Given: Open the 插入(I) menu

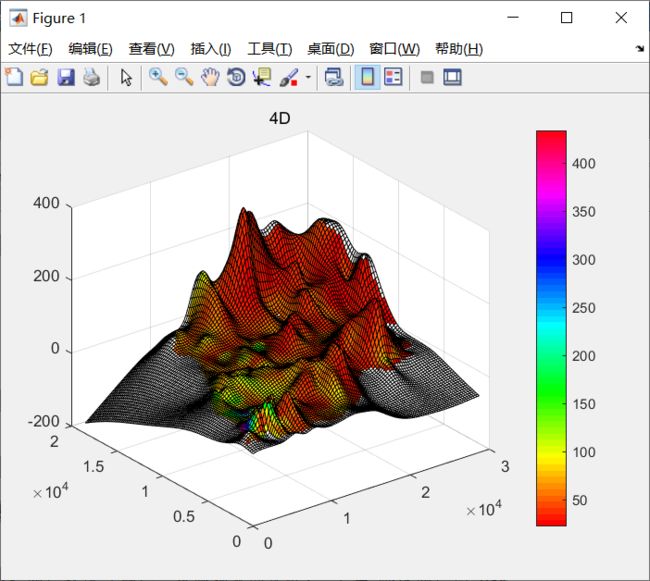Looking at the screenshot, I should (x=211, y=49).
